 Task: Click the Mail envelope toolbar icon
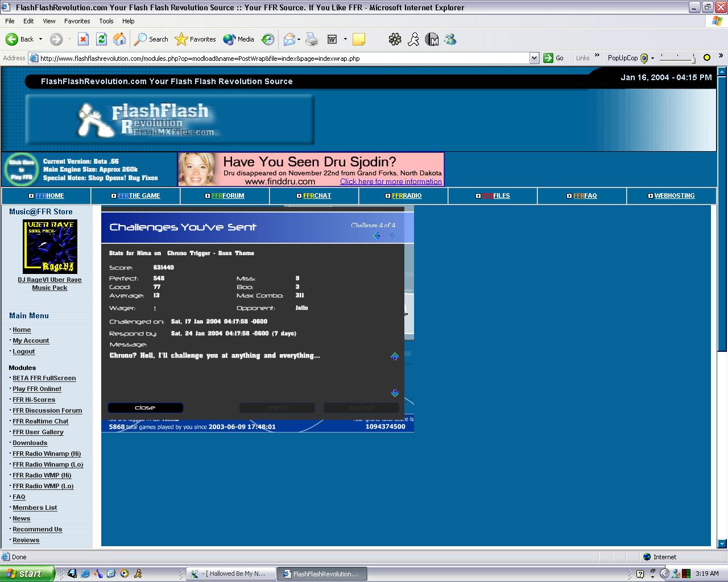click(289, 39)
